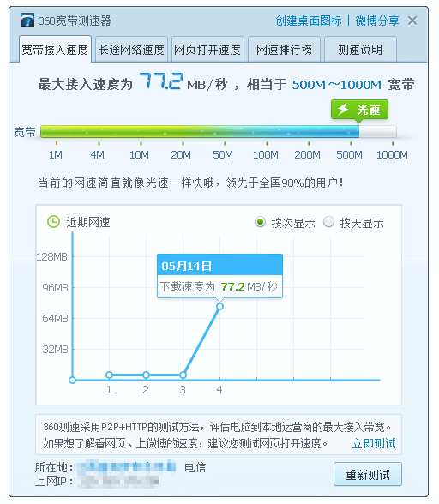Click 立即测试 link
The image size is (439, 504).
pyautogui.click(x=374, y=444)
